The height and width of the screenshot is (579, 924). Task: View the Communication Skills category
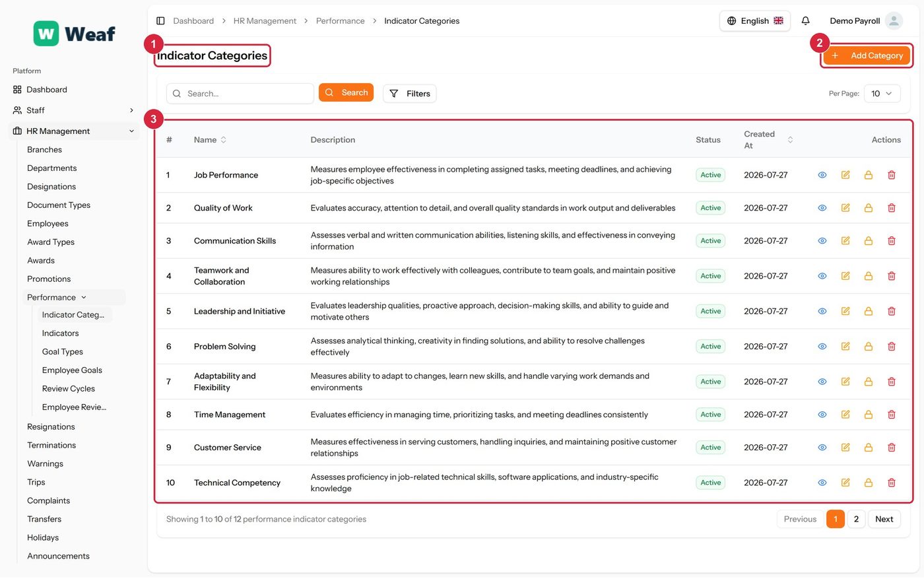click(822, 241)
